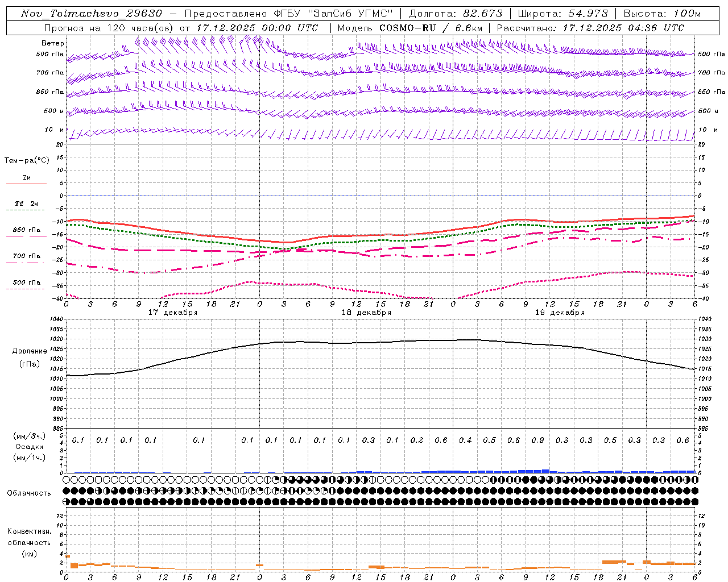The image size is (728, 582).
Task: Click the "(гПа)" pressure unit label
Action: point(30,364)
